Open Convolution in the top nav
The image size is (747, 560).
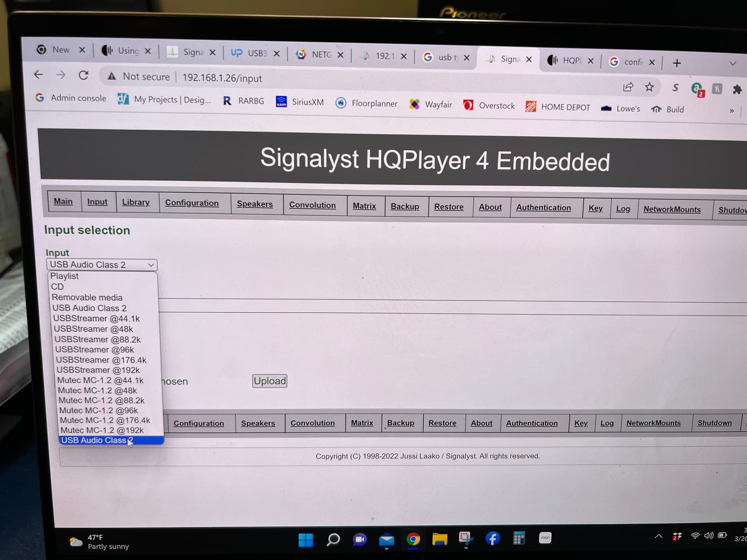pyautogui.click(x=312, y=205)
